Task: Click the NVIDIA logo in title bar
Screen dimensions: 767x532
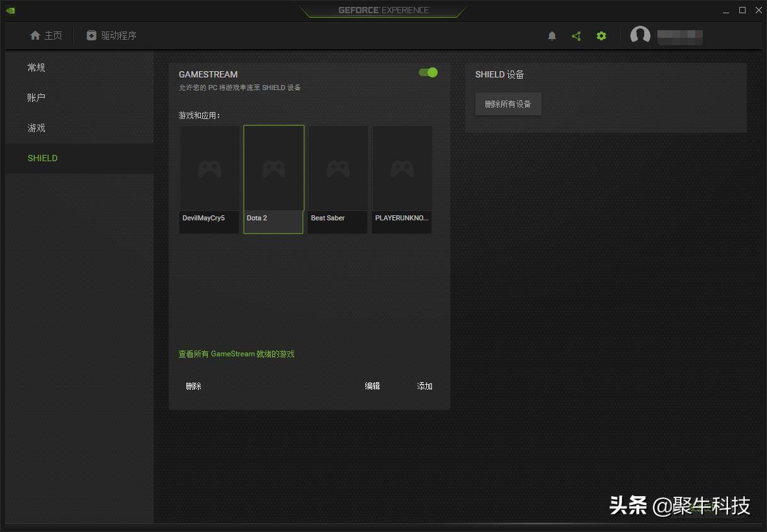Action: (11, 10)
